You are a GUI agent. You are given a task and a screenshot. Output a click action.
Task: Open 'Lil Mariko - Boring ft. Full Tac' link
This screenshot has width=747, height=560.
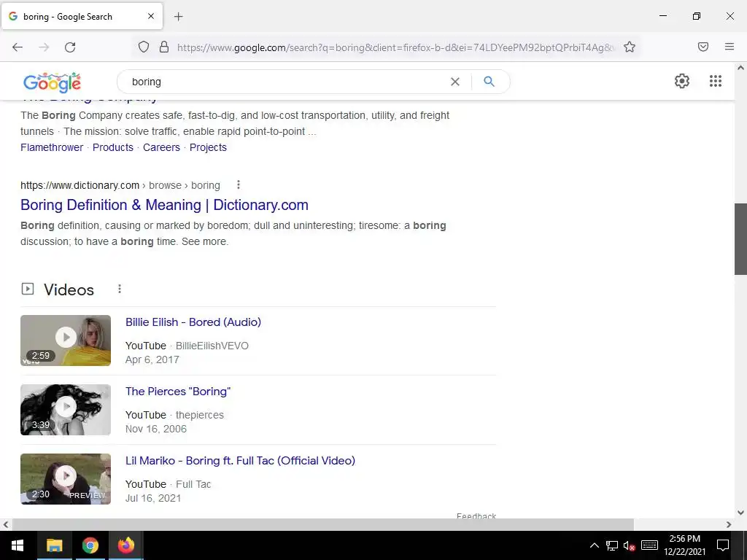point(240,461)
